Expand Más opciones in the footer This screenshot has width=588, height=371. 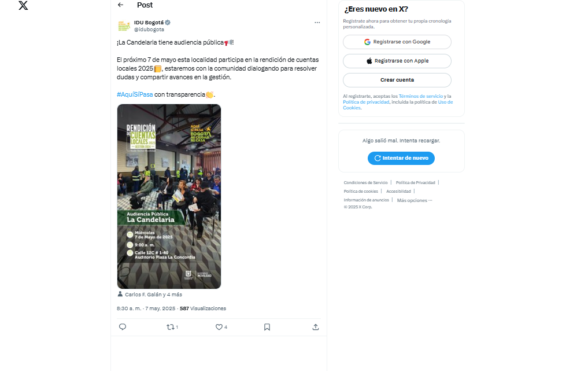point(415,200)
